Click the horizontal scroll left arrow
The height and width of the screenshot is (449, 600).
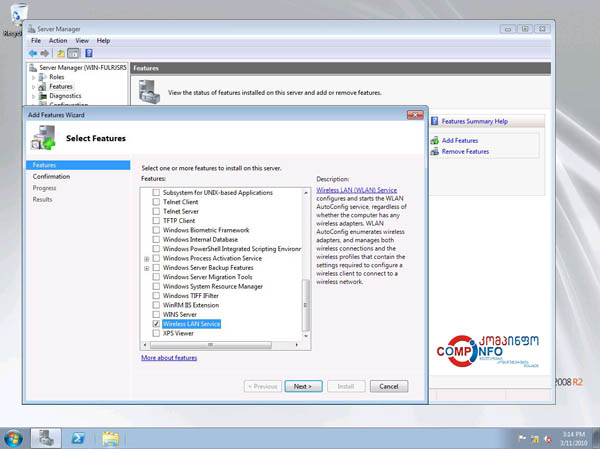(x=145, y=345)
